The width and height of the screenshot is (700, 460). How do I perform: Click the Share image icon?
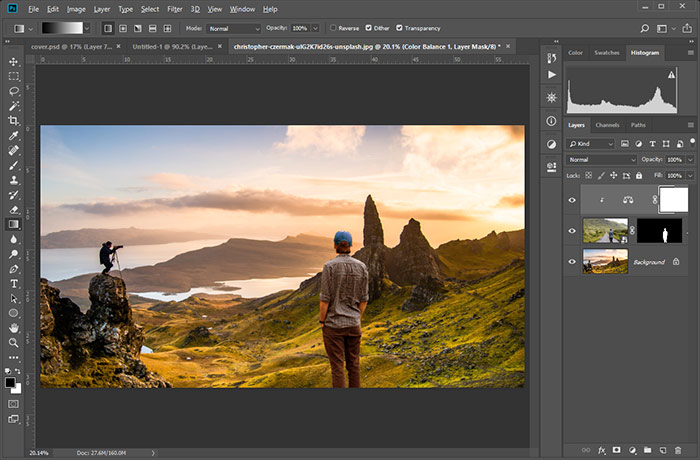[x=687, y=28]
